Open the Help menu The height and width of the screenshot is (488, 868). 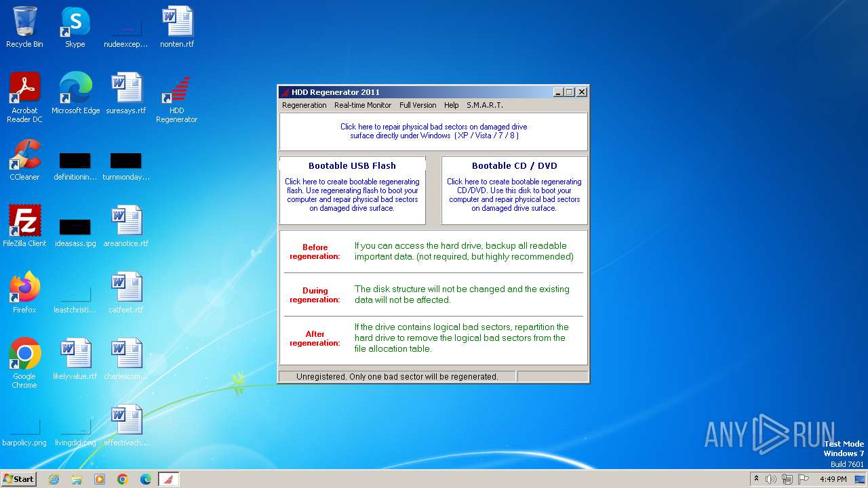(452, 105)
